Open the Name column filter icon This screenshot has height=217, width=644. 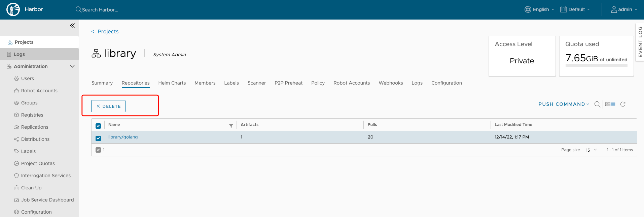click(x=231, y=126)
